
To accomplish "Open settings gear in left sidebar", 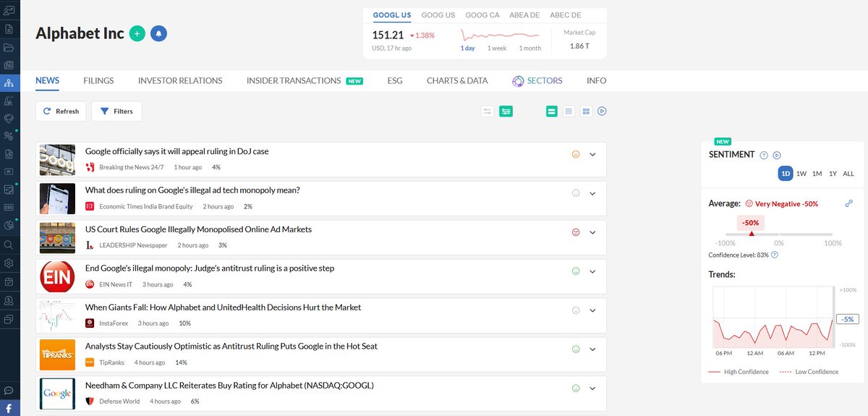I will pos(9,263).
